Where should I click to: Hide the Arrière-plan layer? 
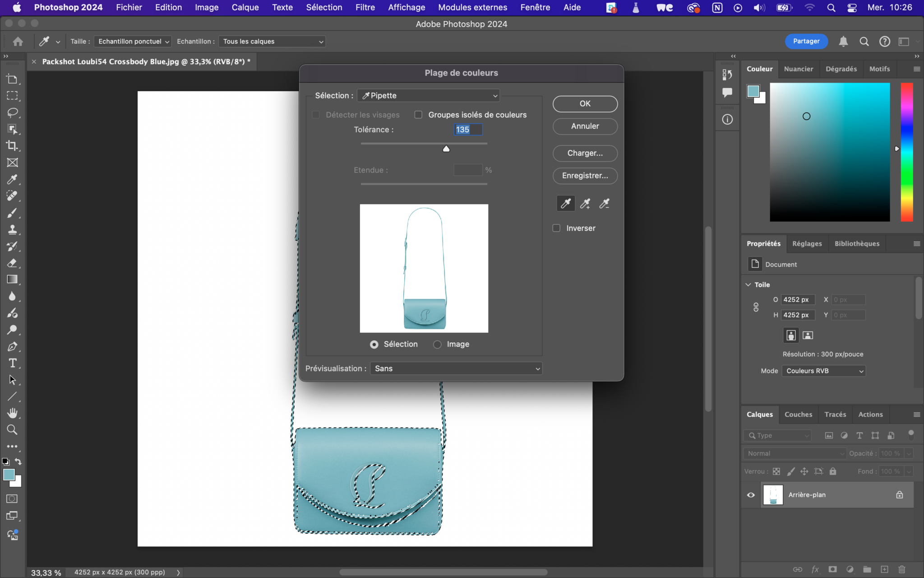751,495
